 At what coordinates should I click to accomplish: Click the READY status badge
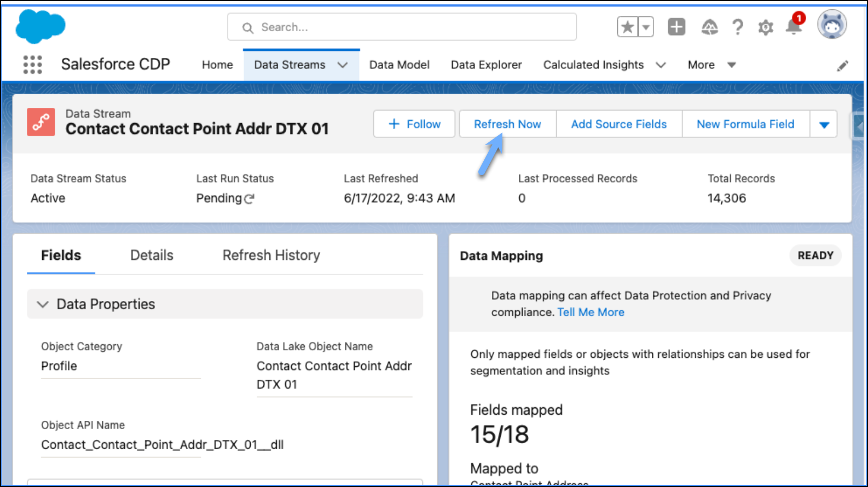815,256
